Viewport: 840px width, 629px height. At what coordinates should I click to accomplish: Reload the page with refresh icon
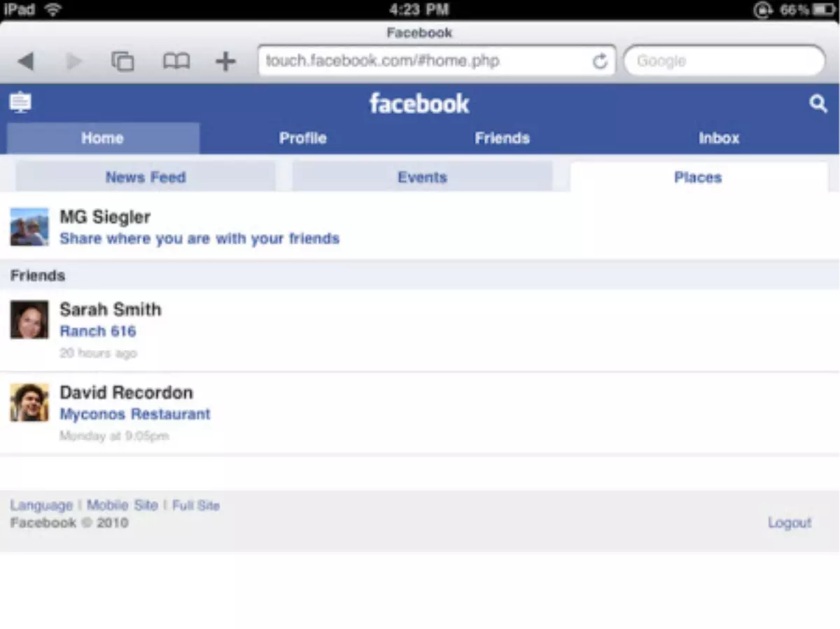click(600, 62)
